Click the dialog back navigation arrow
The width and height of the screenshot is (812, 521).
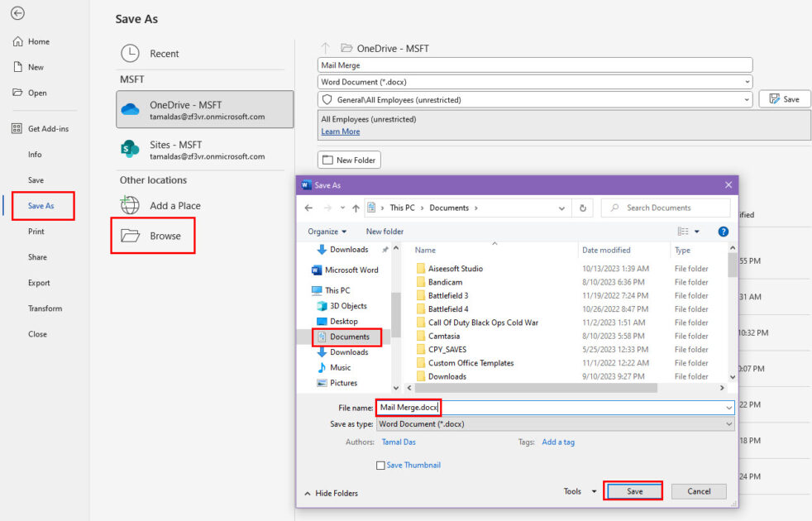tap(309, 208)
